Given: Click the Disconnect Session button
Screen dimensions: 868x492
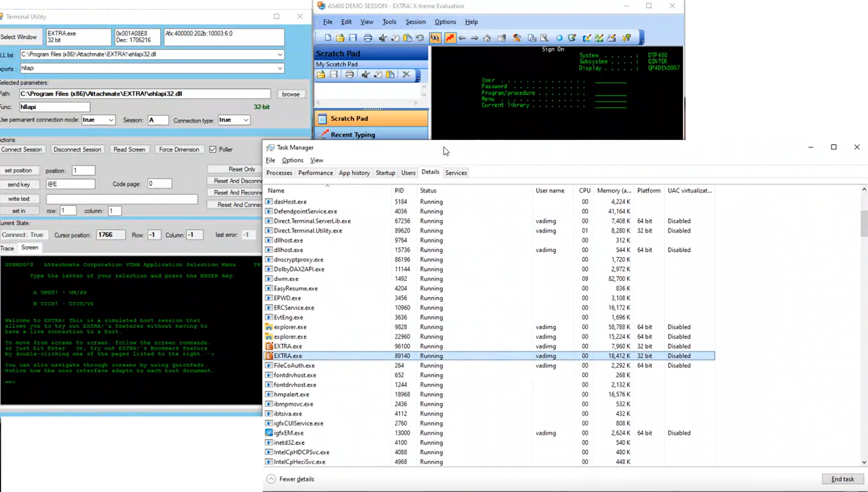Looking at the screenshot, I should pos(77,149).
